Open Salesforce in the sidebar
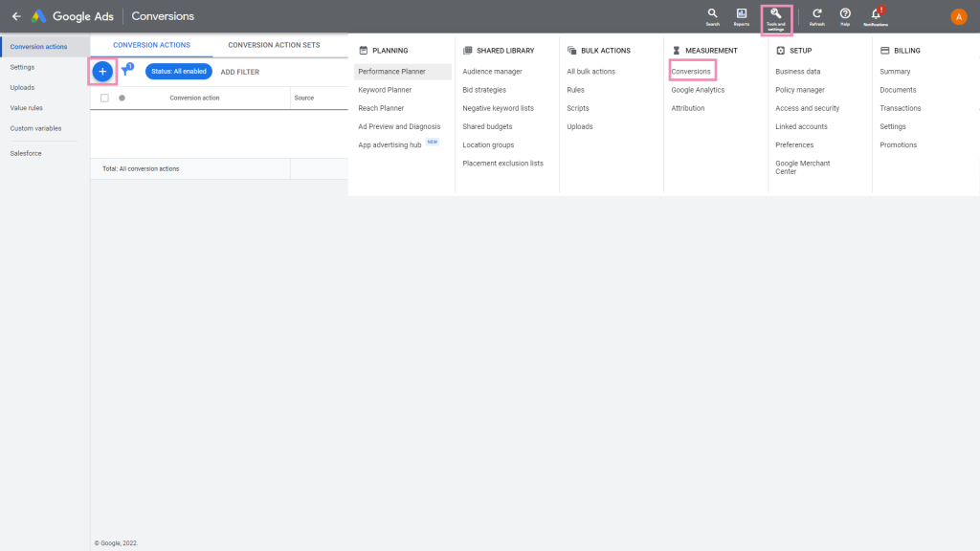The height and width of the screenshot is (551, 980). click(x=26, y=154)
